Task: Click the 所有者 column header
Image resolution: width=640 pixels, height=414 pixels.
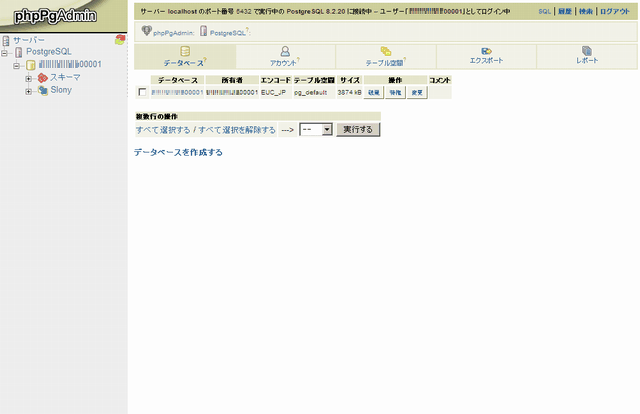Action: [232, 80]
